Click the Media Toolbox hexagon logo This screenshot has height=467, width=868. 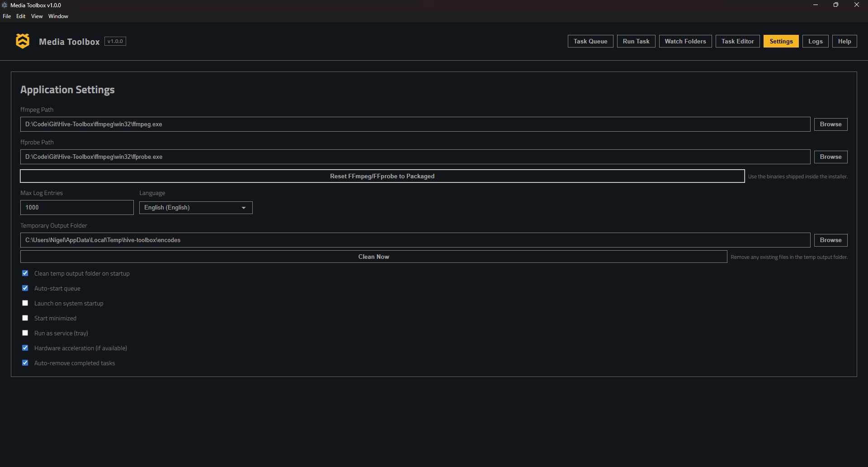tap(22, 41)
